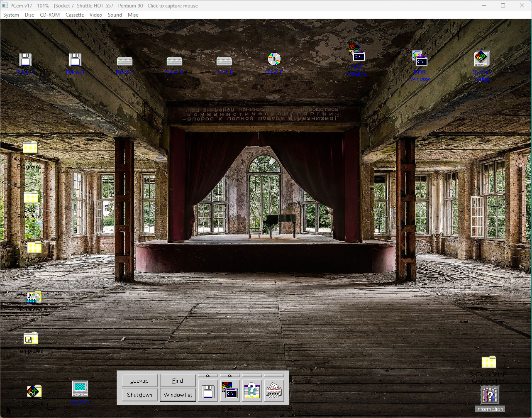The height and width of the screenshot is (418, 532).
Task: Open the Drive F CD-ROM icon
Action: [x=274, y=59]
